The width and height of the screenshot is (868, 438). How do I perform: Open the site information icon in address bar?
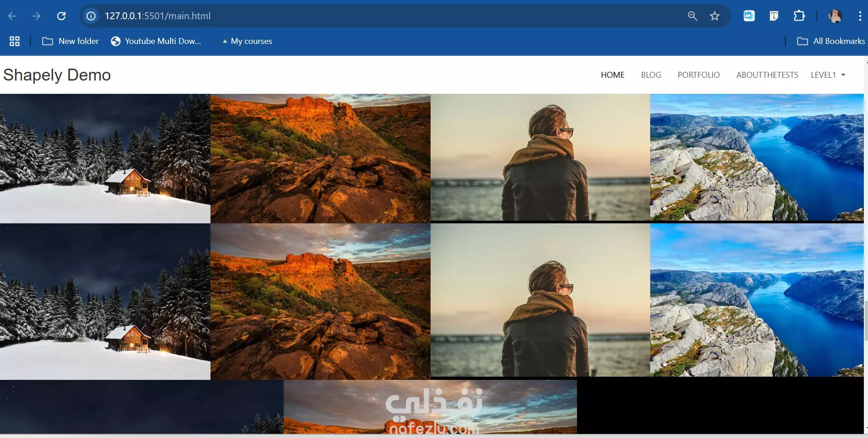point(91,16)
